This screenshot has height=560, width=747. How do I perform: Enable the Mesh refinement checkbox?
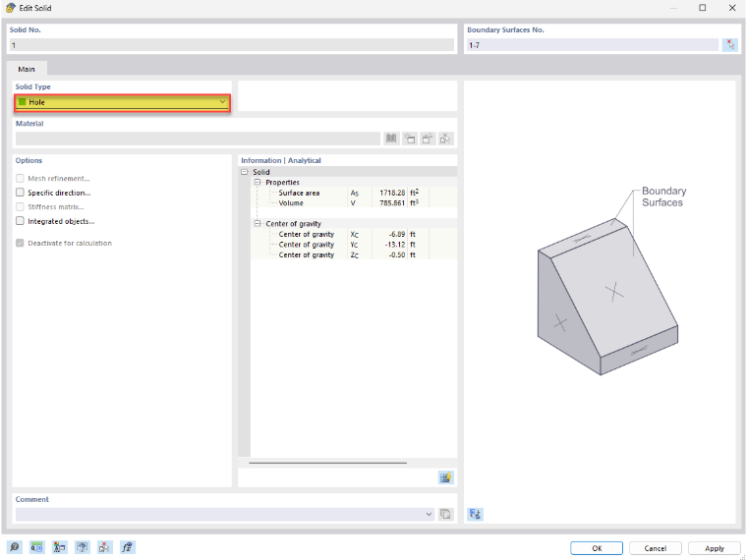coord(20,179)
